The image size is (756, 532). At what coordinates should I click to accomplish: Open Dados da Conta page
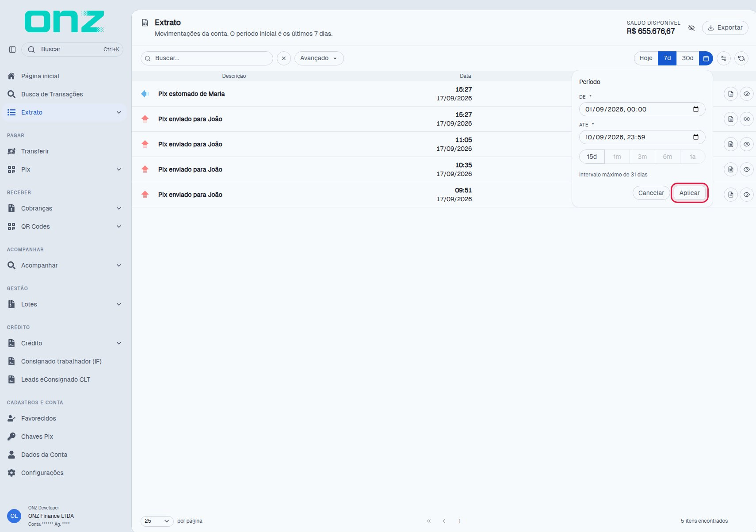[64, 455]
